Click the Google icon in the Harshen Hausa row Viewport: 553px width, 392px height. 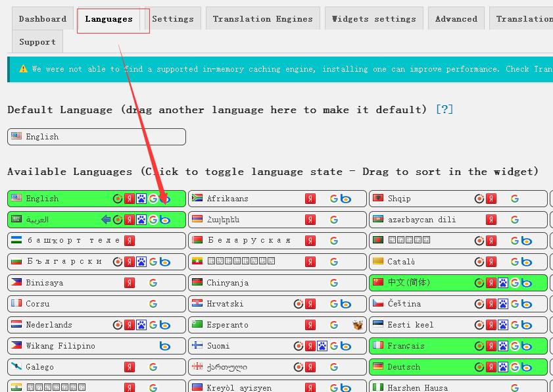tap(515, 388)
